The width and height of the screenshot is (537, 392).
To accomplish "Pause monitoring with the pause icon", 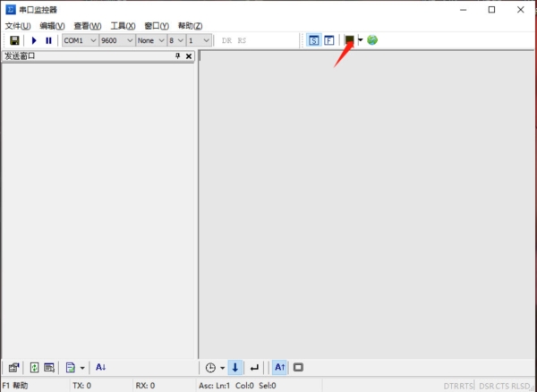I will tap(48, 40).
